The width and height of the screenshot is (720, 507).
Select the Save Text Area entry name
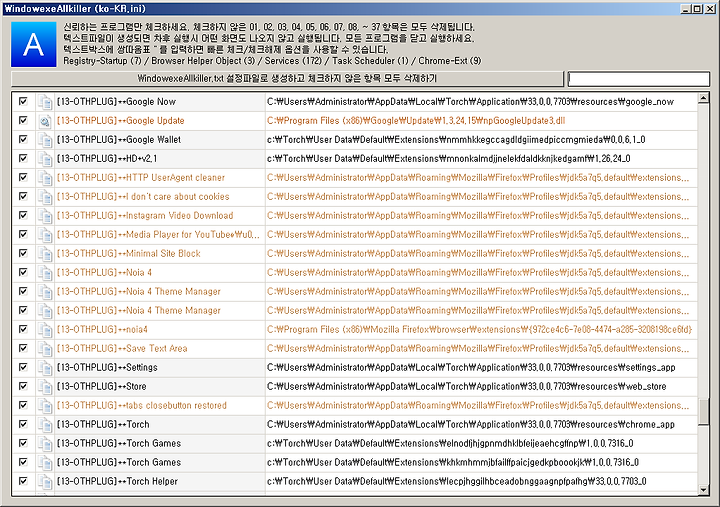coord(122,349)
